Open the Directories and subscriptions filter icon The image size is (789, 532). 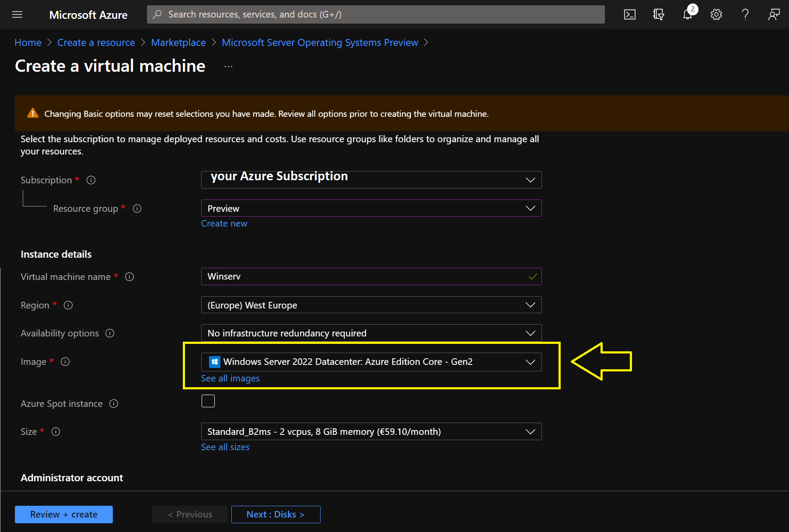pos(658,14)
